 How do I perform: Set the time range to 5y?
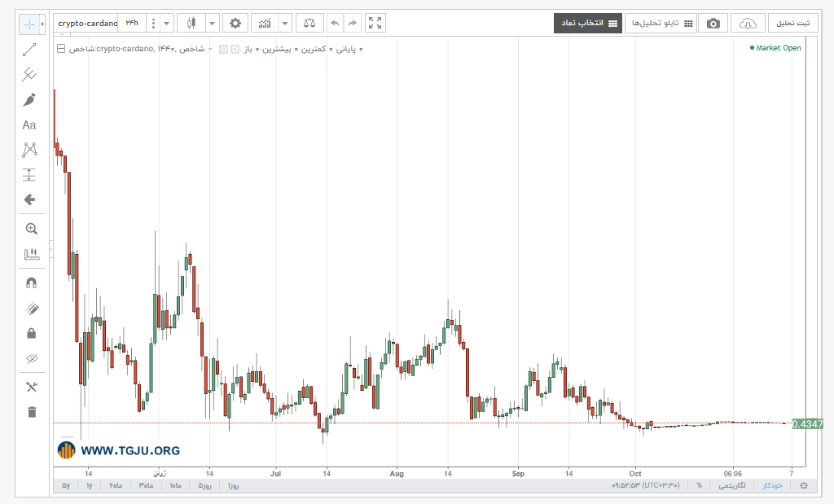pyautogui.click(x=66, y=485)
